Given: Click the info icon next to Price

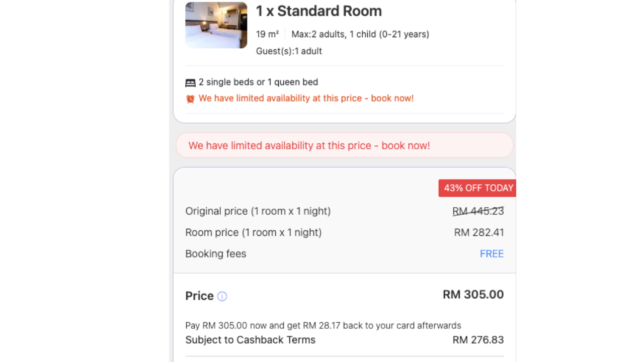Looking at the screenshot, I should pos(222,296).
